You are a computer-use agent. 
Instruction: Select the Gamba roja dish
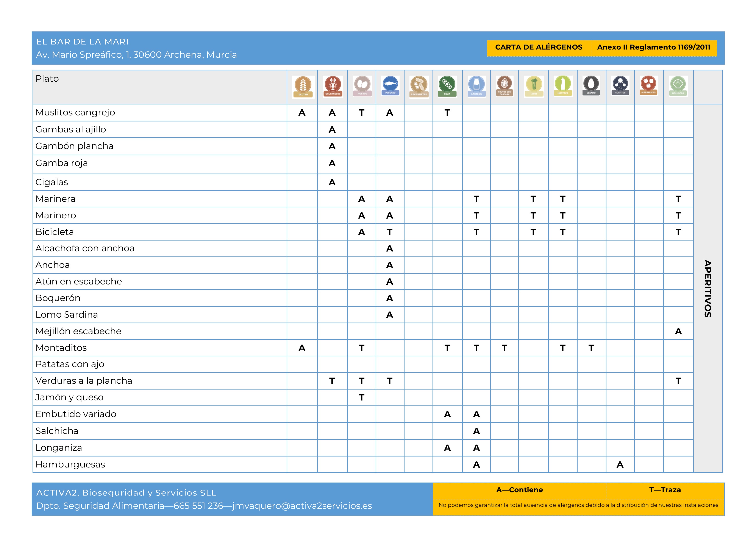(x=62, y=163)
